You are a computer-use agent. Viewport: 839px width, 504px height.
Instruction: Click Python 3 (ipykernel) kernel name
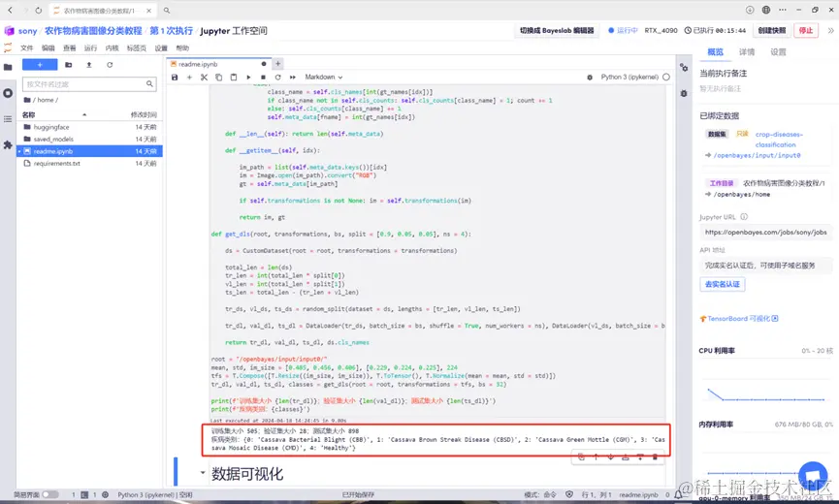point(629,77)
